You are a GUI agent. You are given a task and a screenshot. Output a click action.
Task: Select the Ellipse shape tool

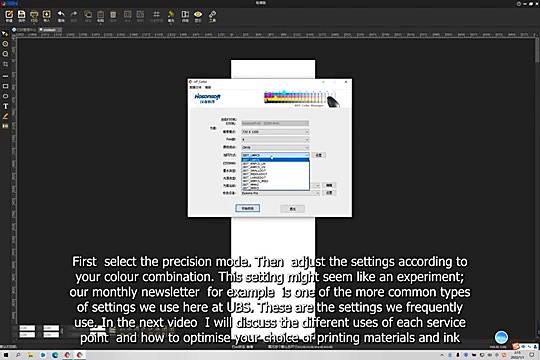coord(6,96)
